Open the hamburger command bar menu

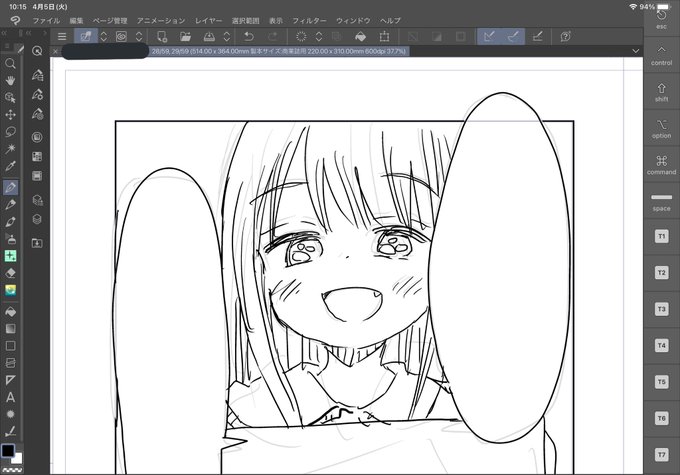pos(62,36)
